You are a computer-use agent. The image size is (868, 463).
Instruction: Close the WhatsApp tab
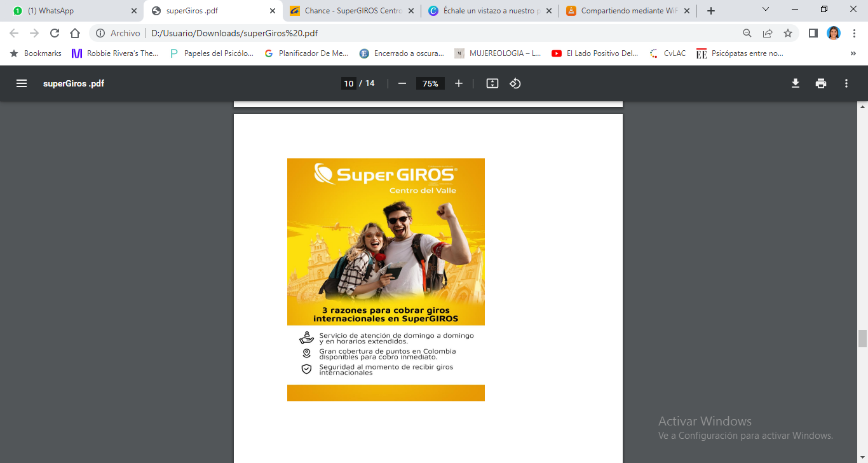134,11
